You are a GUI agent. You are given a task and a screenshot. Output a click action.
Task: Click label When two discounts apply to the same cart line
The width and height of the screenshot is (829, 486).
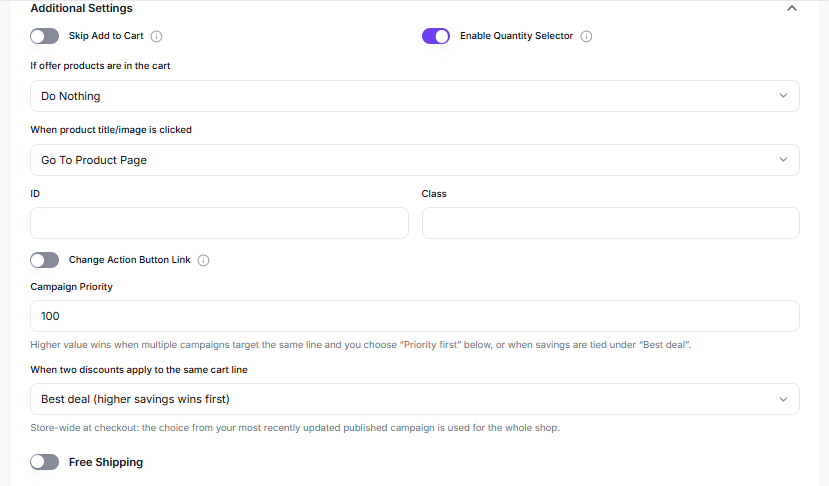pyautogui.click(x=139, y=370)
